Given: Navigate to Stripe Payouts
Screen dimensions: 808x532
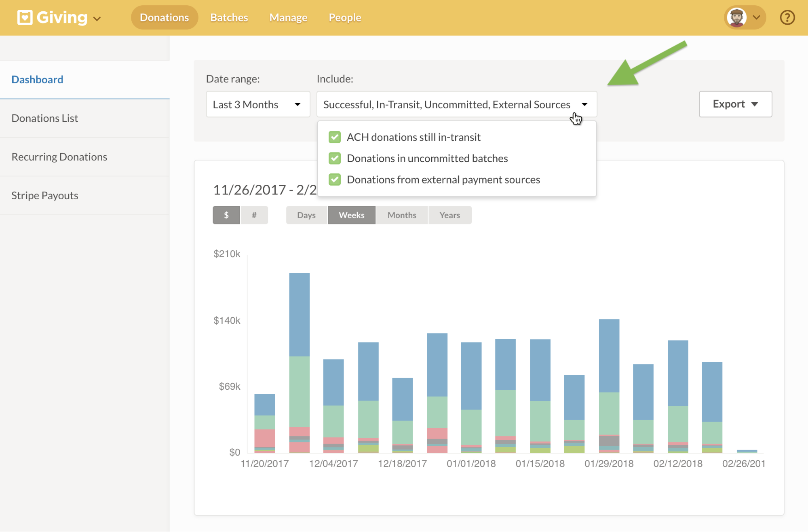Looking at the screenshot, I should (x=44, y=195).
